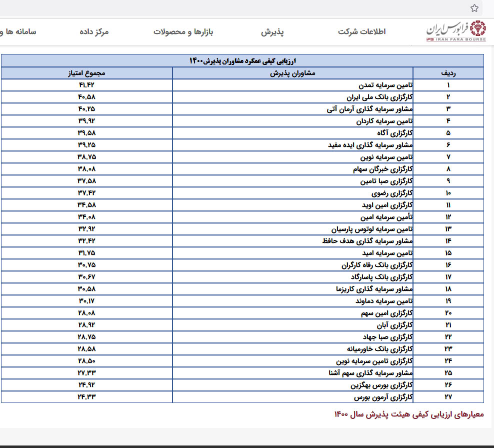This screenshot has height=448, width=494.
Task: Click the مجموع امتیاز column header
Action: click(86, 73)
